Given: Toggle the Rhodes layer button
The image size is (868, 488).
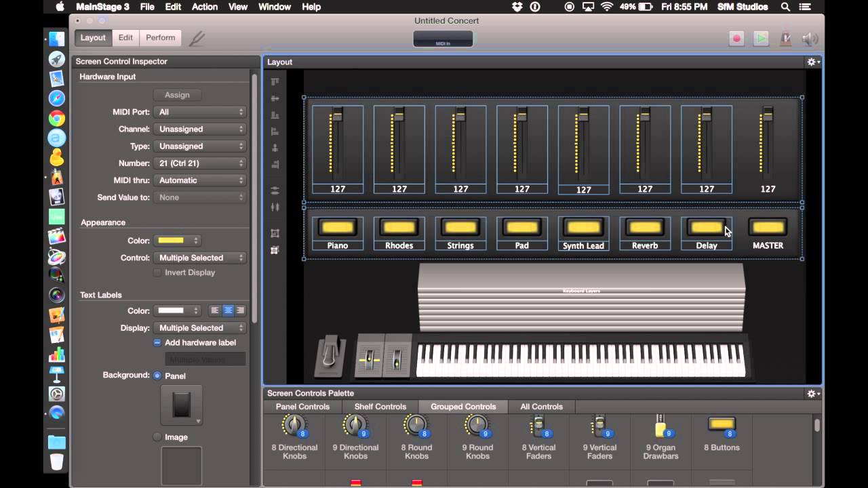Looking at the screenshot, I should (399, 227).
